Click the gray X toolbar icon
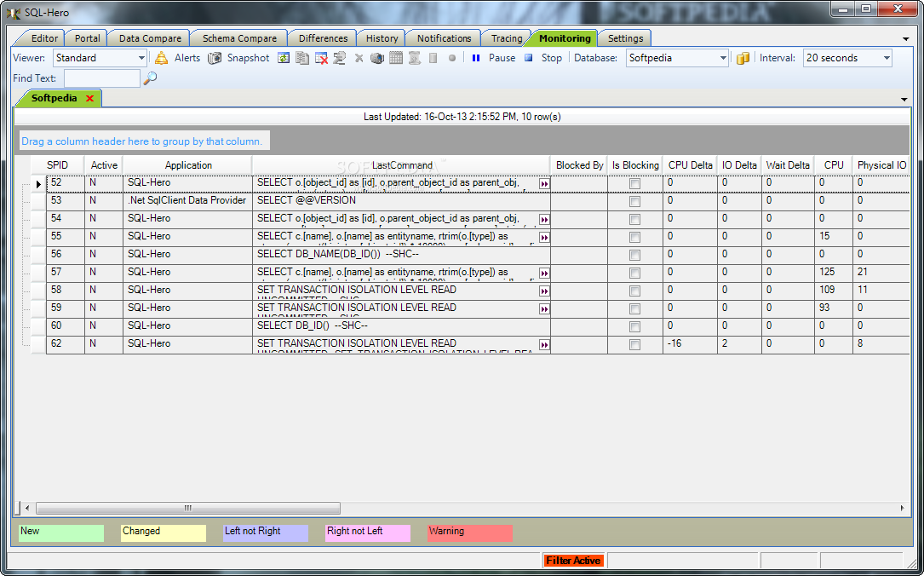The width and height of the screenshot is (924, 576). pyautogui.click(x=359, y=58)
